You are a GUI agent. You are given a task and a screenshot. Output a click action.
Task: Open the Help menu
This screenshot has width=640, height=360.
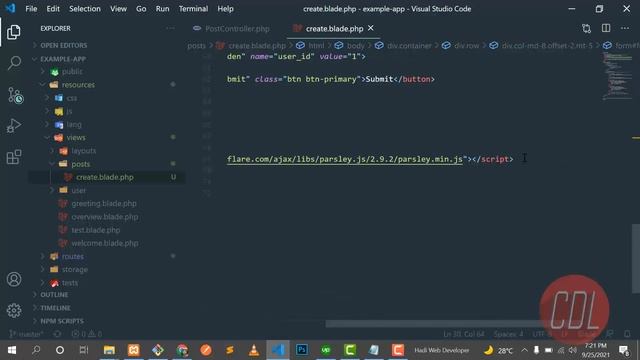pyautogui.click(x=225, y=9)
